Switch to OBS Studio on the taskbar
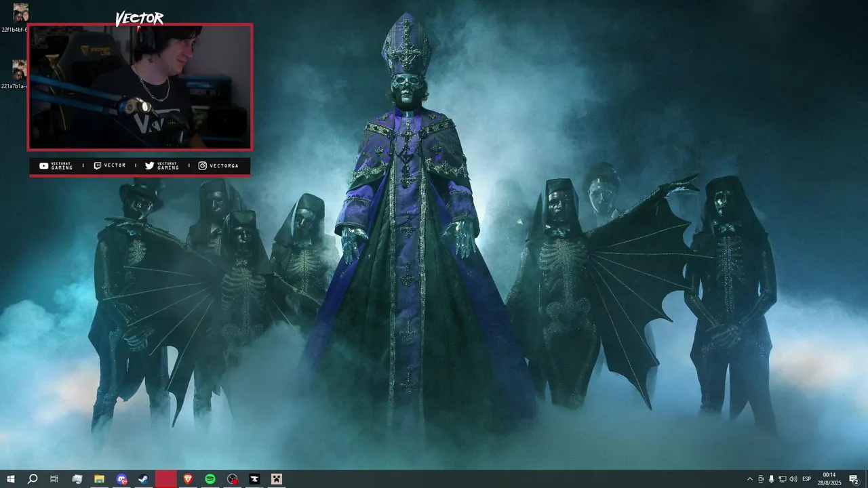The image size is (868, 488). click(233, 479)
